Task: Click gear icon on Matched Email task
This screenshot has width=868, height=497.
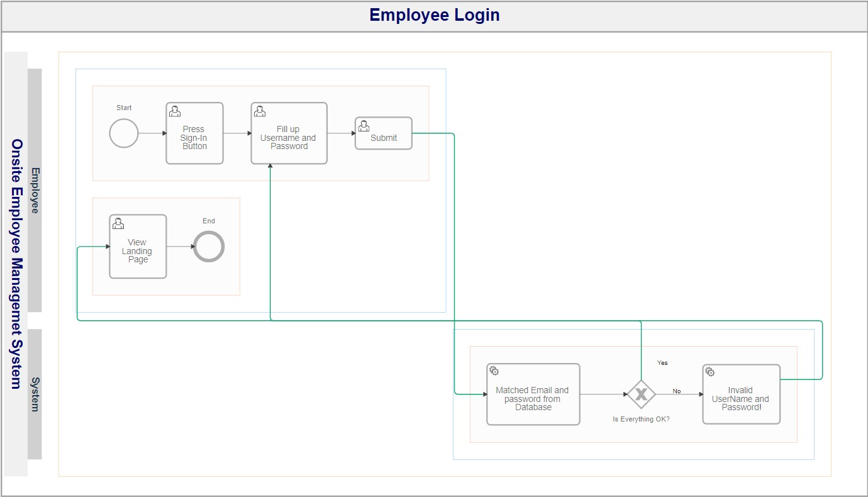Action: point(494,371)
